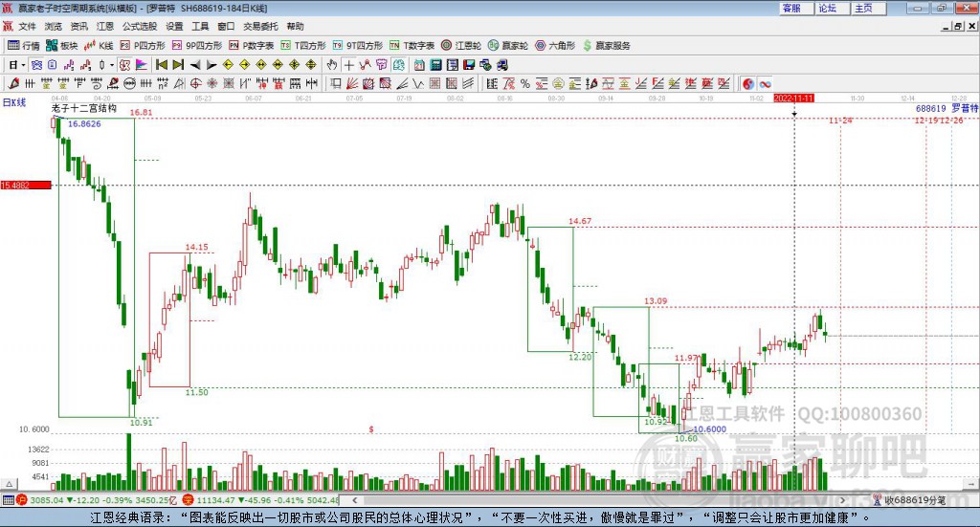Open the P数字表 number table
980x527 pixels.
click(x=252, y=46)
